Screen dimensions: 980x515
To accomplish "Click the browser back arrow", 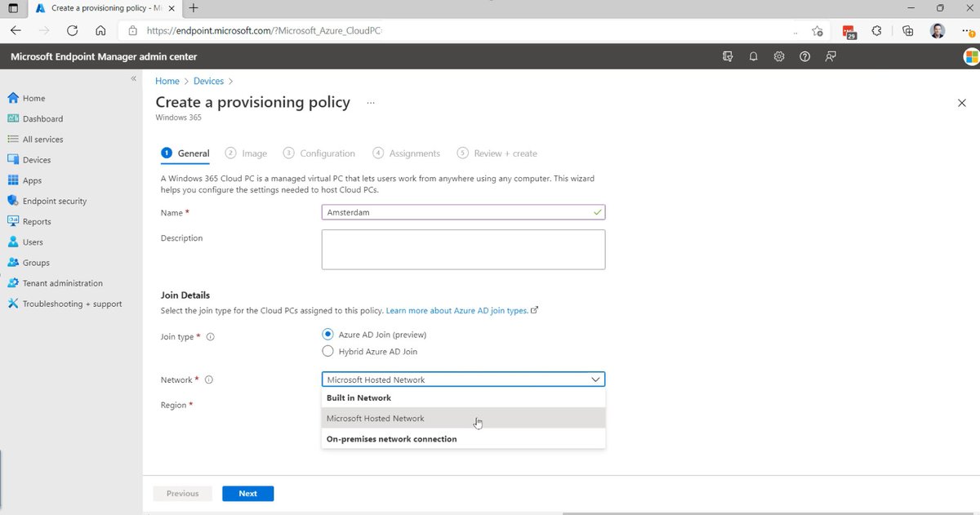I will coord(16,30).
